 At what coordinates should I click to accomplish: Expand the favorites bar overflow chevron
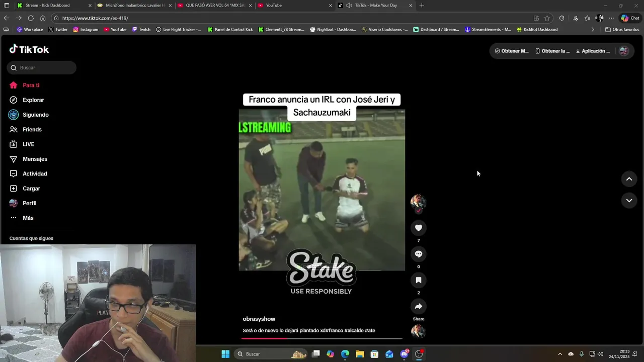pos(592,30)
